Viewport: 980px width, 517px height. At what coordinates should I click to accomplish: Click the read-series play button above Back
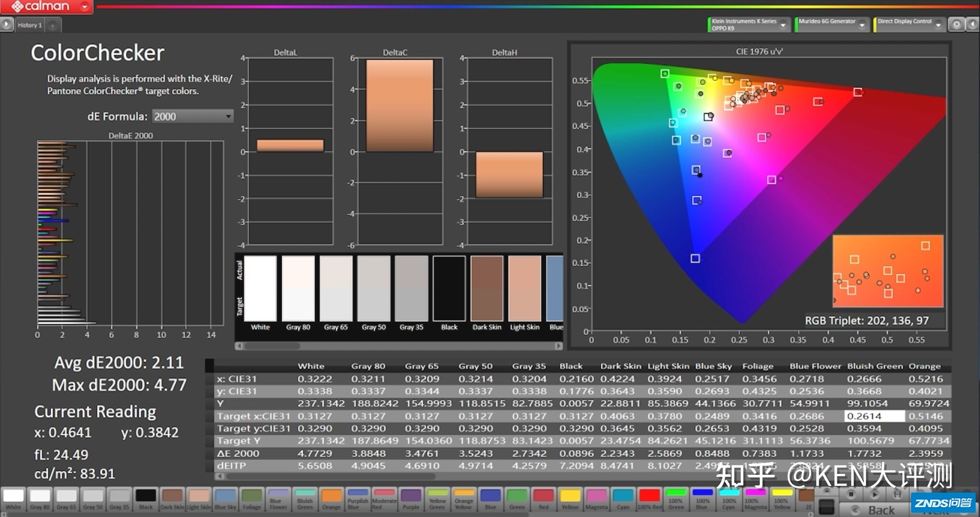click(x=874, y=495)
